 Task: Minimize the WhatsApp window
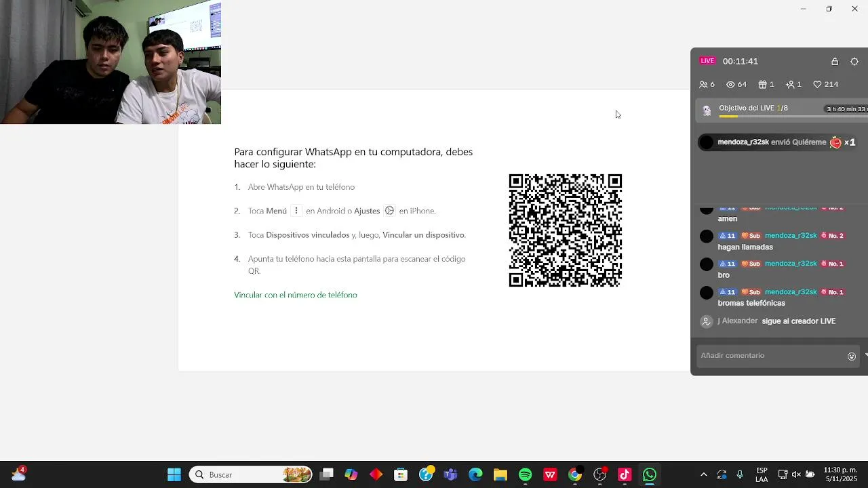803,9
